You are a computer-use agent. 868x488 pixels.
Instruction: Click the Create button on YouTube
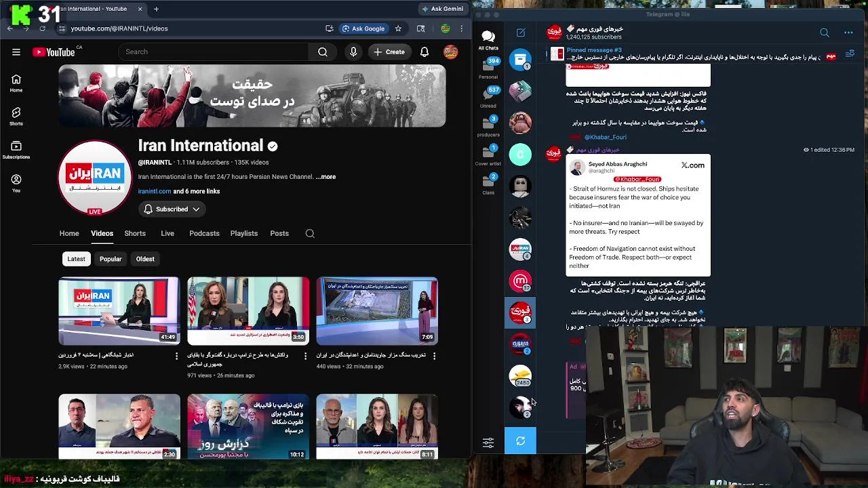pyautogui.click(x=389, y=52)
